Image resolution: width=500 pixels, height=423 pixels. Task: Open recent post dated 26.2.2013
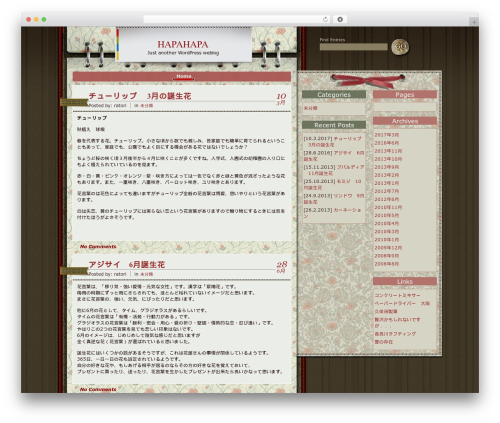pos(333,213)
